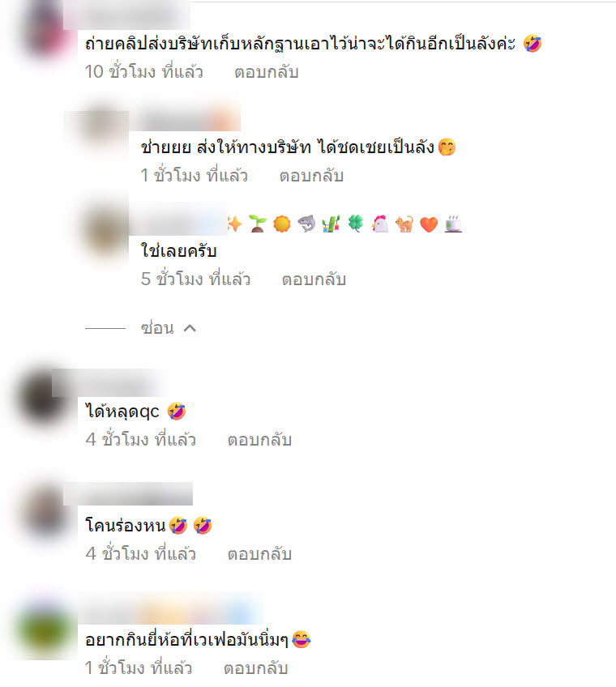Click the chicken emoji in the username

(x=380, y=224)
